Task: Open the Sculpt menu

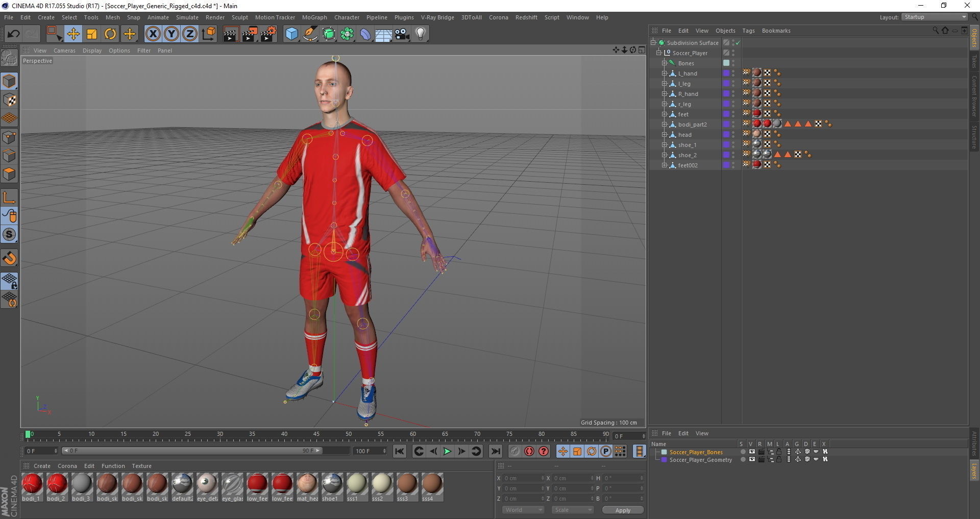Action: coord(239,17)
